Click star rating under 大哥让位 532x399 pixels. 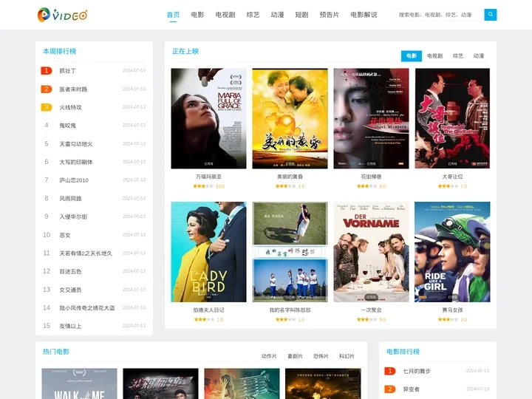point(448,186)
